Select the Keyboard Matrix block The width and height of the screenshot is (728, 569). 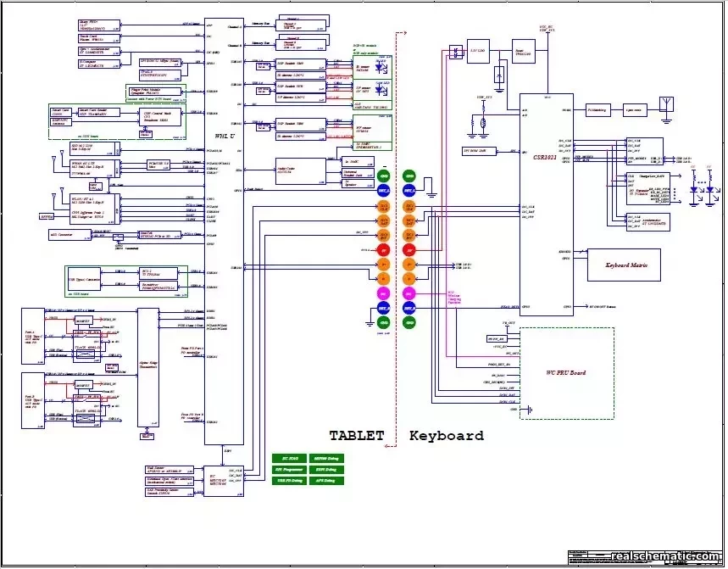click(x=624, y=265)
